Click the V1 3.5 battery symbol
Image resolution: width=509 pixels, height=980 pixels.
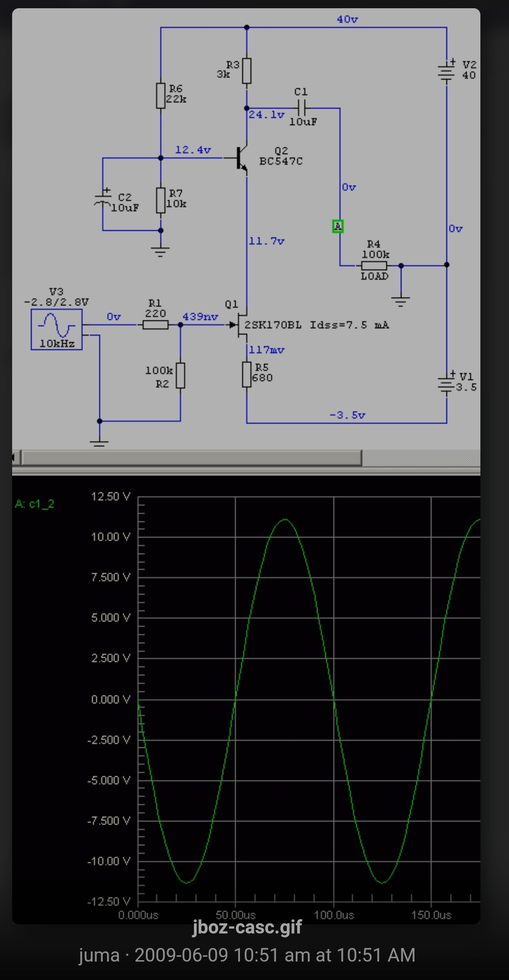(446, 383)
